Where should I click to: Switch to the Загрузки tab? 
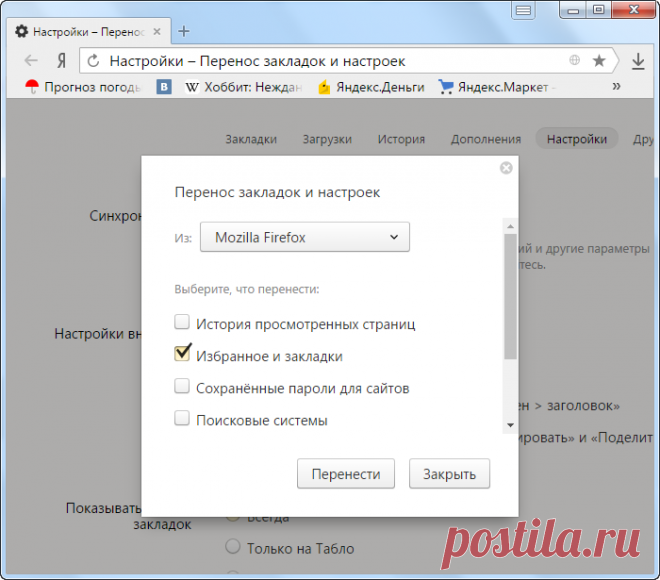[327, 139]
